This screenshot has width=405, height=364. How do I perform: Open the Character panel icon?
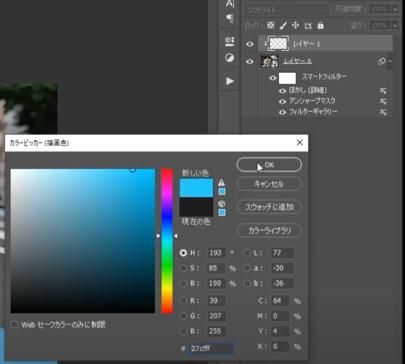230,4
